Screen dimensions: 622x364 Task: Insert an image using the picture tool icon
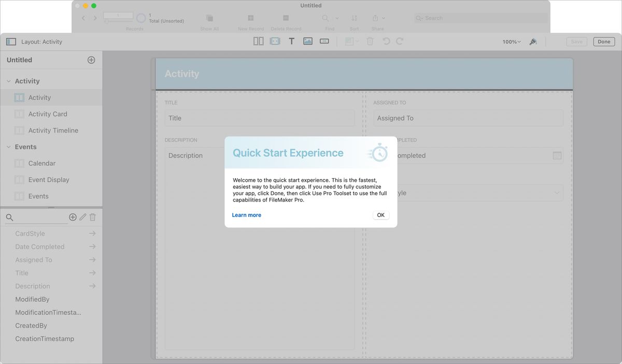coord(308,41)
